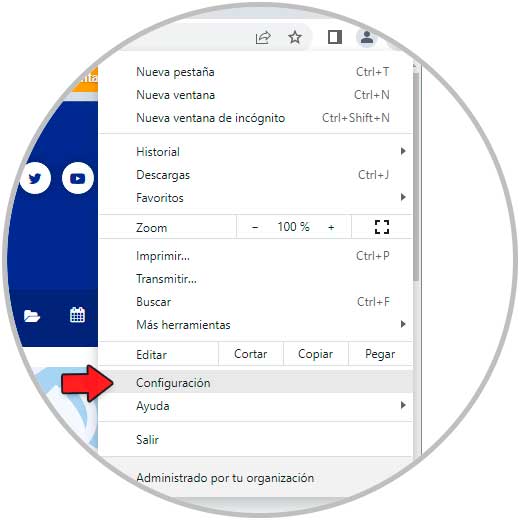Click the calendar icon on page

(x=78, y=315)
